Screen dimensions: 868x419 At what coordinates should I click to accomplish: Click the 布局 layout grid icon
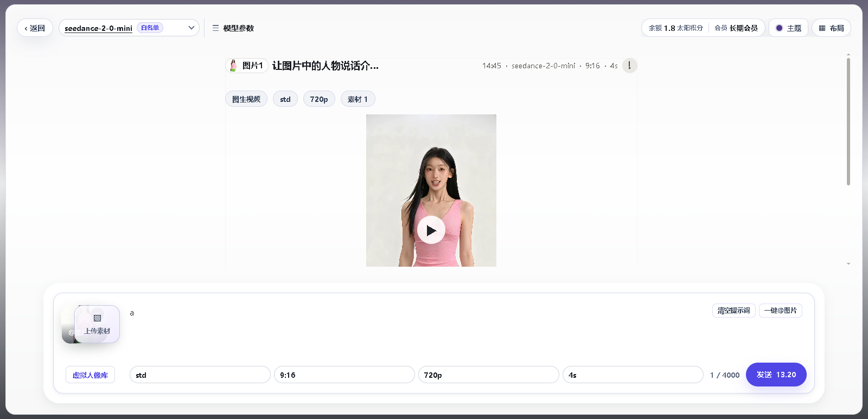coord(822,28)
